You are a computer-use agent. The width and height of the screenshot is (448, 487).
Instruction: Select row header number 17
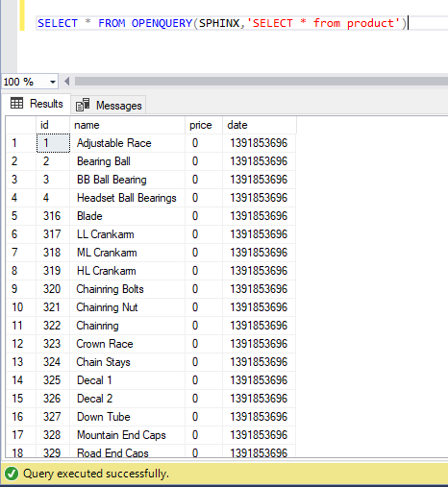[21, 435]
